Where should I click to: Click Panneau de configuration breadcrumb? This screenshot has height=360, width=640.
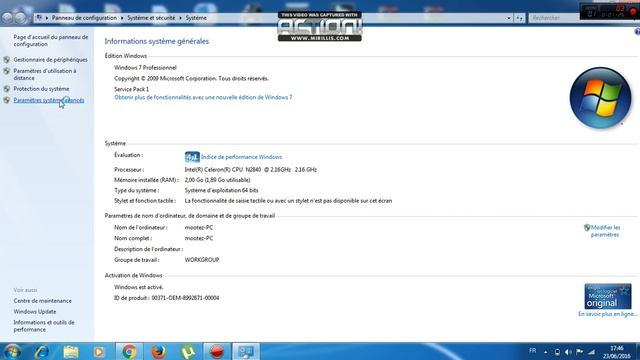tap(84, 18)
